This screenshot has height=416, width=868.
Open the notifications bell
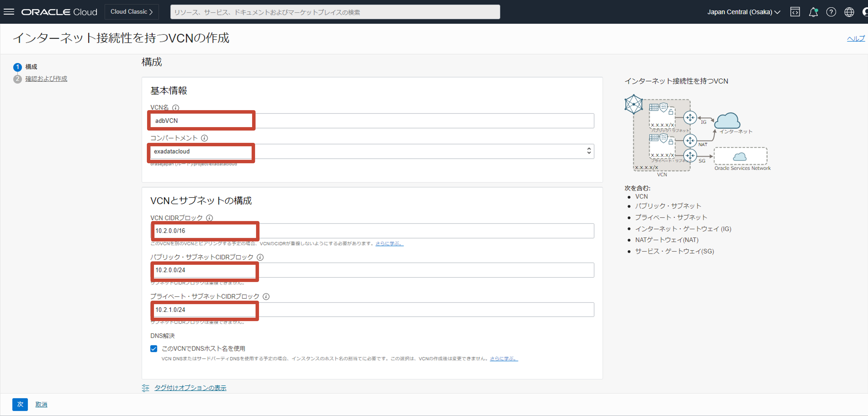(813, 12)
